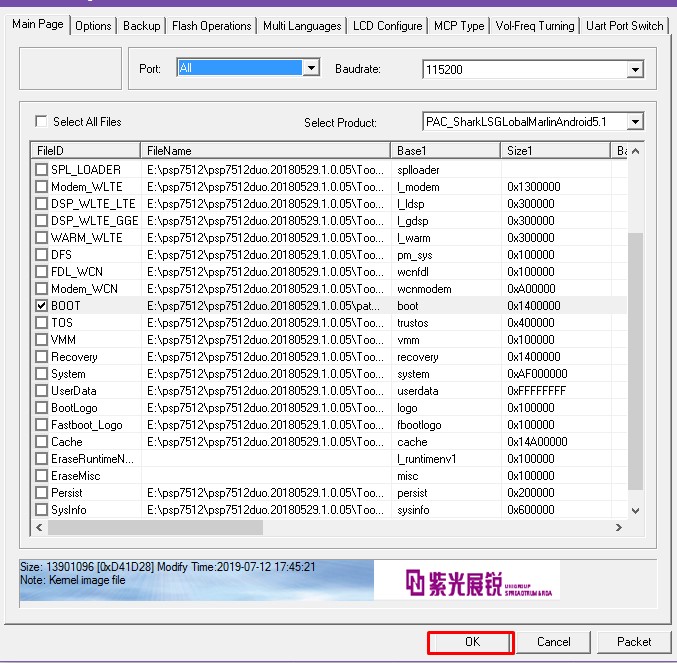The width and height of the screenshot is (677, 663).
Task: Enable the UserData checkbox
Action: click(41, 391)
